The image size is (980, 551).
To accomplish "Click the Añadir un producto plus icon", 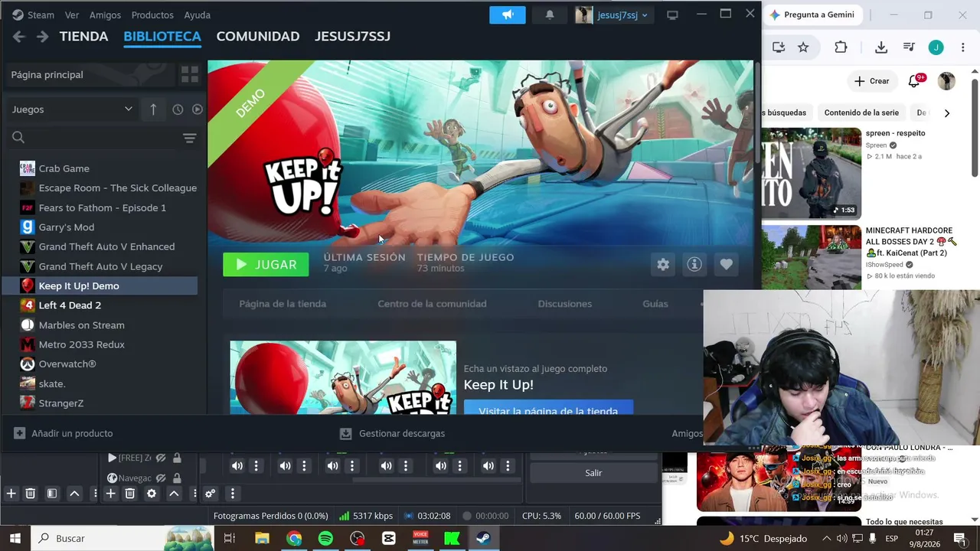I will point(19,433).
